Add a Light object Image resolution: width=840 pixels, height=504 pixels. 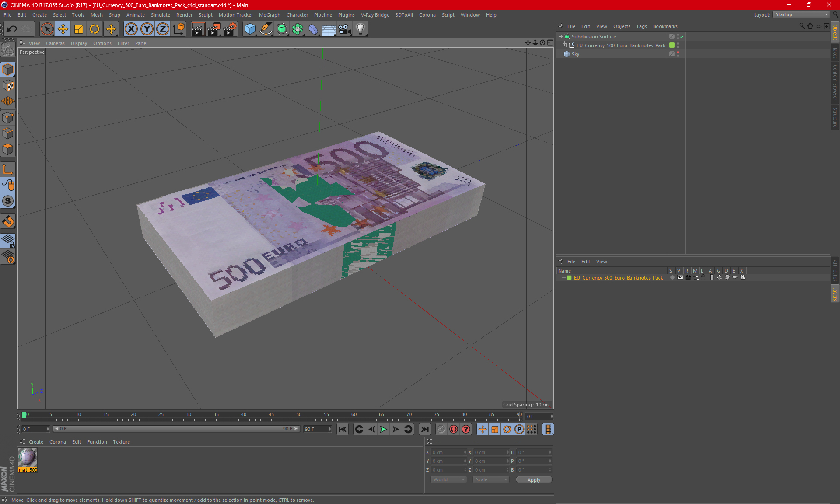coord(360,29)
